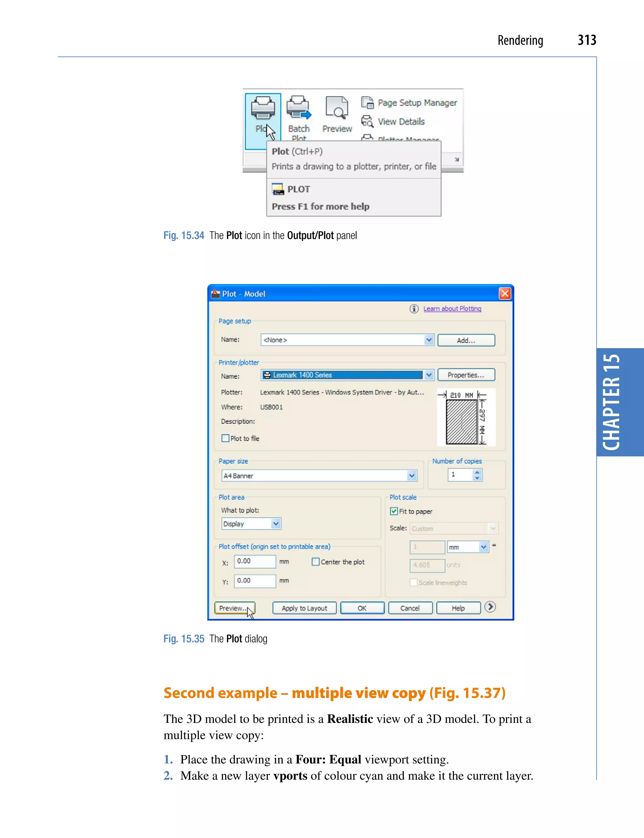Open Page Setup Manager
Viewport: 644px width, 838px height.
(409, 103)
